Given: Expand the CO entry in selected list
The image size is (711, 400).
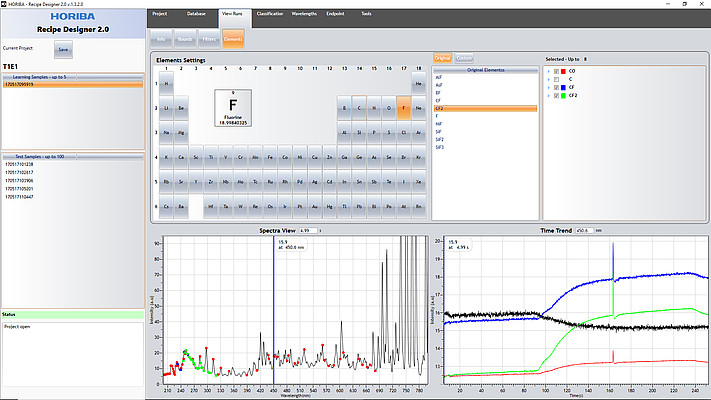Looking at the screenshot, I should tap(547, 73).
